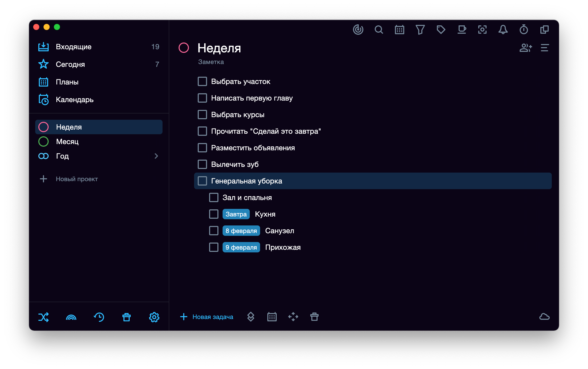588x369 pixels.
Task: Click the pink circle next to Неделя title
Action: coord(184,48)
